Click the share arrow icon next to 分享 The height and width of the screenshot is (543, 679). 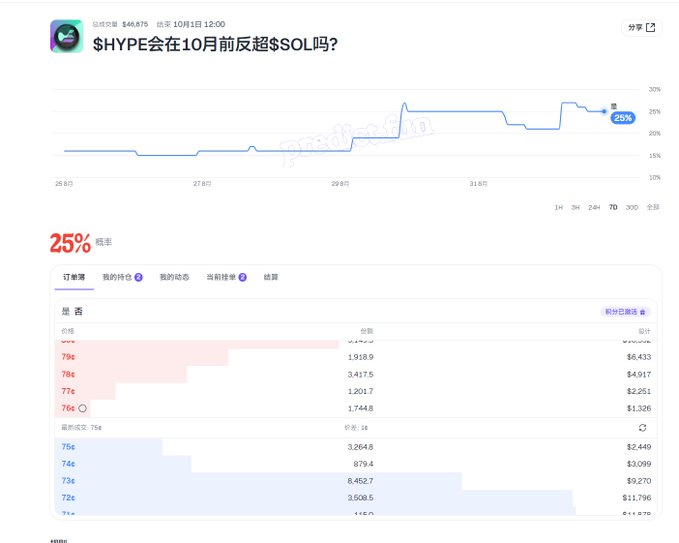coord(650,28)
